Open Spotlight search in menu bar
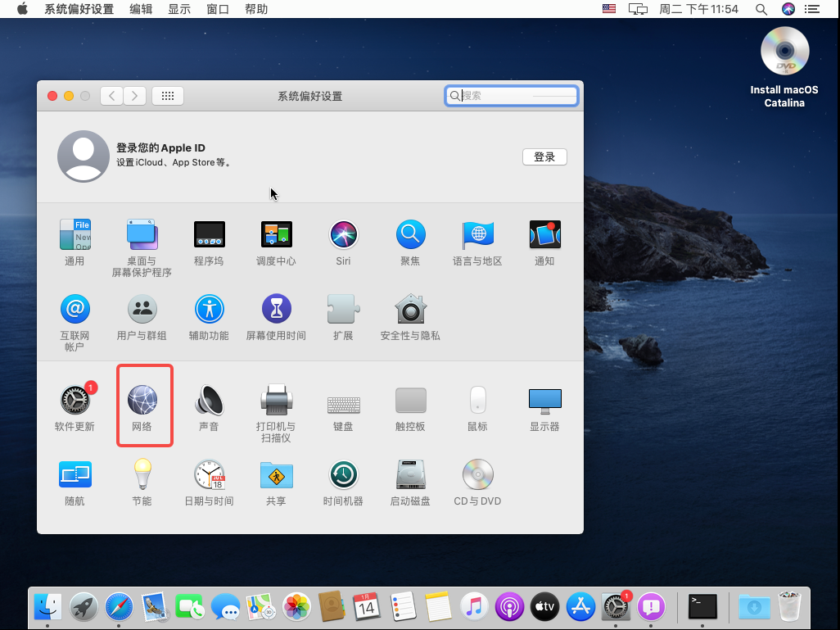 tap(761, 9)
